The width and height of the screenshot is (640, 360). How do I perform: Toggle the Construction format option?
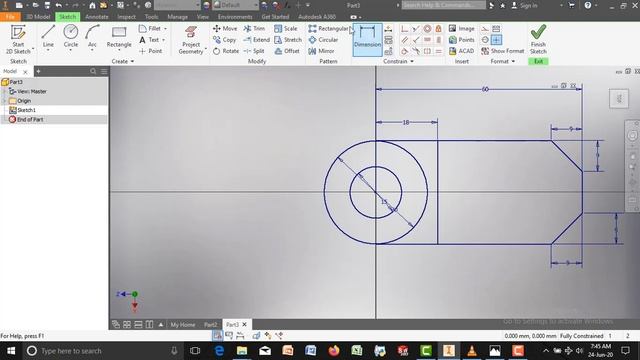point(485,29)
